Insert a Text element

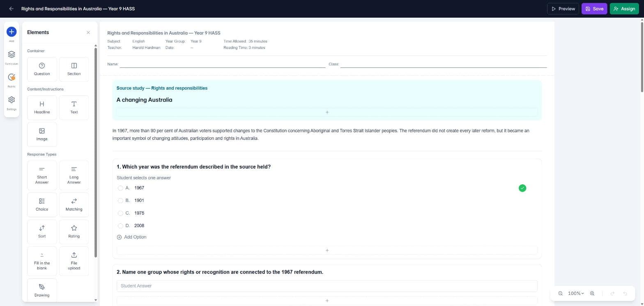(x=74, y=107)
